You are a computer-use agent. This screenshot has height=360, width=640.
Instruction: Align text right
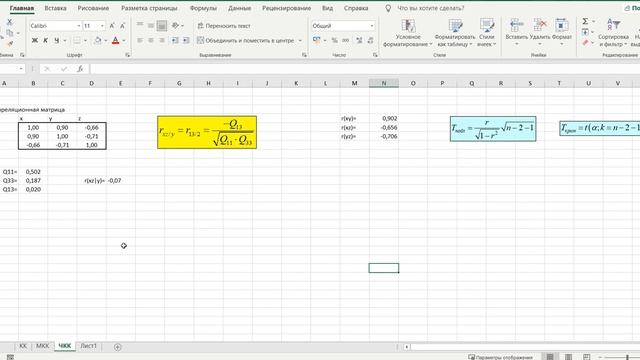[x=162, y=40]
